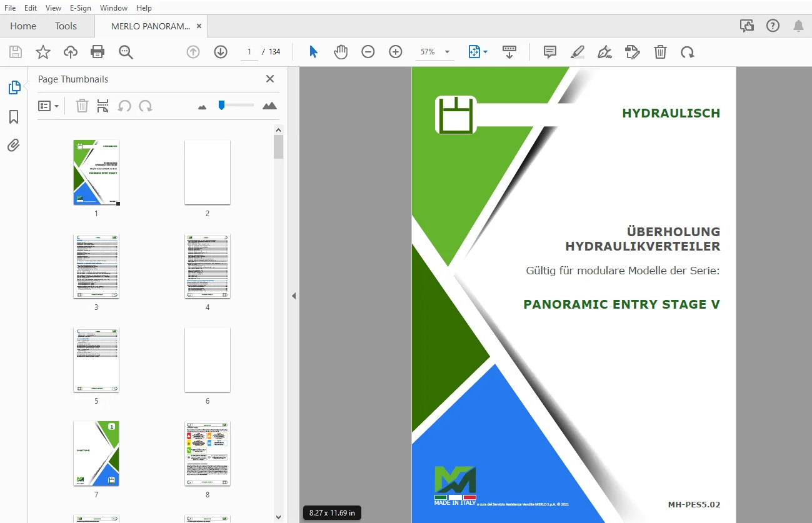812x523 pixels.
Task: Open the sign document pen tool
Action: point(605,52)
